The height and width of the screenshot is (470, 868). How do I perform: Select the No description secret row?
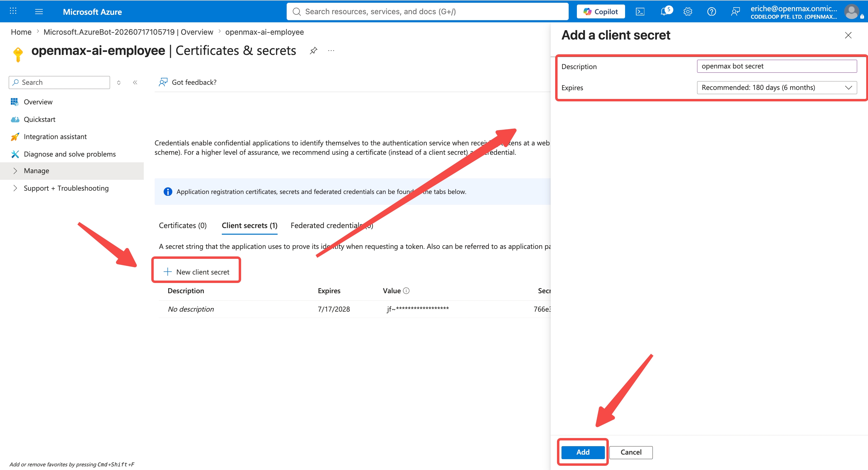pos(354,309)
